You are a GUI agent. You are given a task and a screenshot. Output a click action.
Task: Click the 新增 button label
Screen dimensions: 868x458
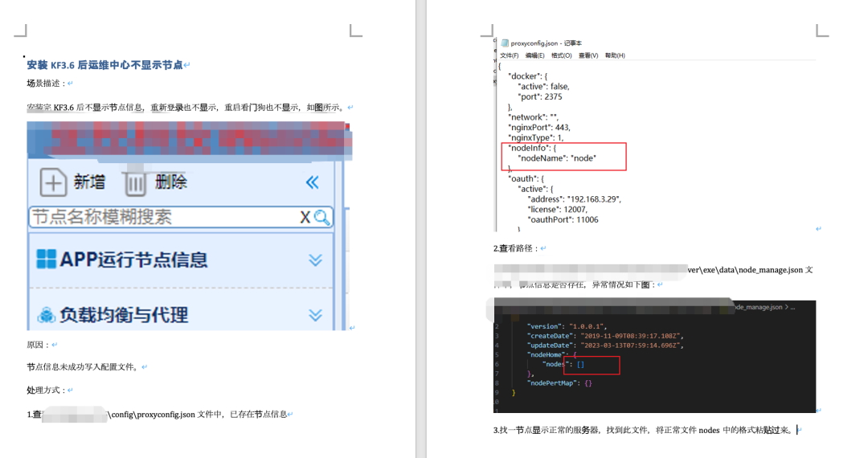click(x=89, y=182)
